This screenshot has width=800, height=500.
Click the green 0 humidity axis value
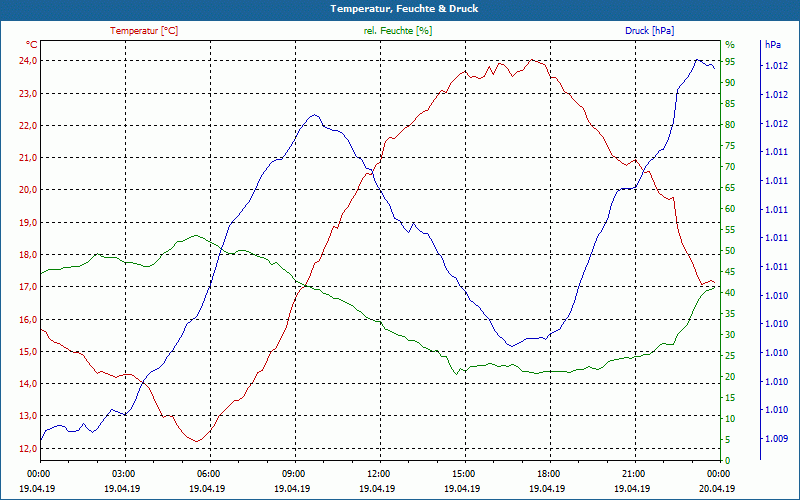click(728, 461)
